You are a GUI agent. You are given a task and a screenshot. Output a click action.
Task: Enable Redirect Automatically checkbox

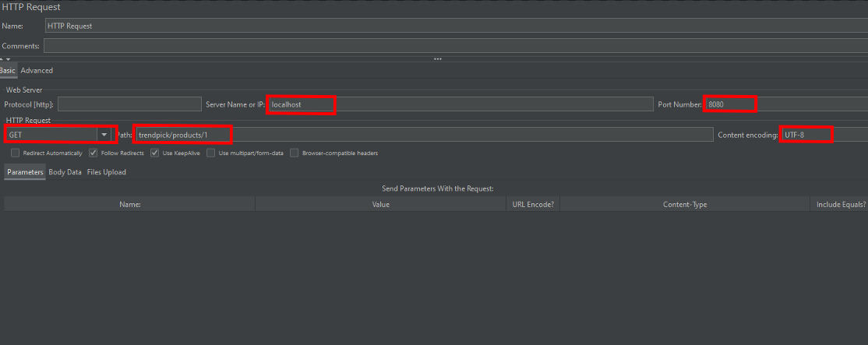(x=15, y=153)
